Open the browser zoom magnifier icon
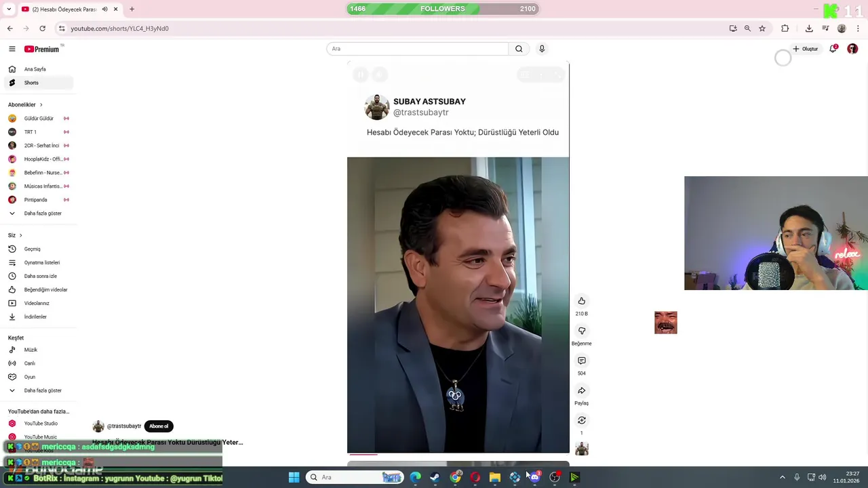 [x=747, y=28]
